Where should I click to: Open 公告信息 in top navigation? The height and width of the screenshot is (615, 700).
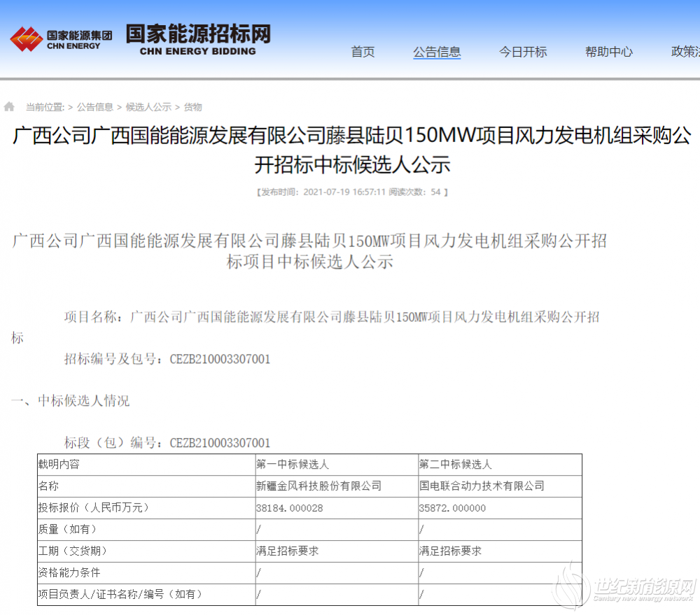tap(437, 52)
